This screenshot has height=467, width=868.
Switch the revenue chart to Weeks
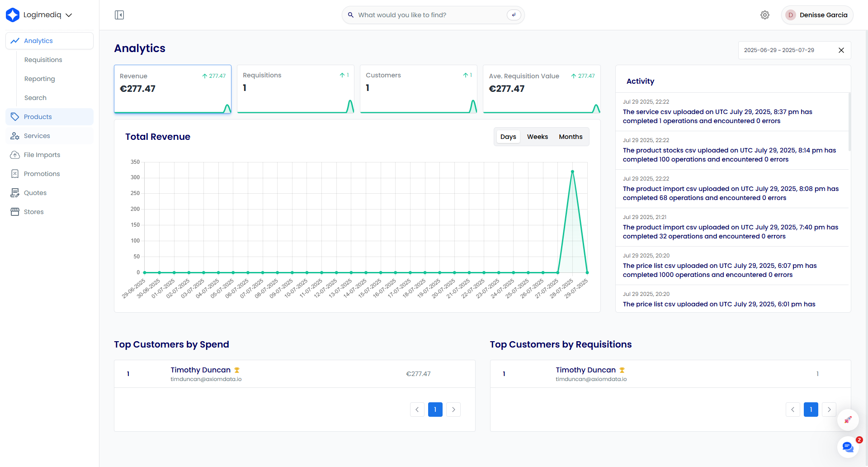pyautogui.click(x=537, y=137)
